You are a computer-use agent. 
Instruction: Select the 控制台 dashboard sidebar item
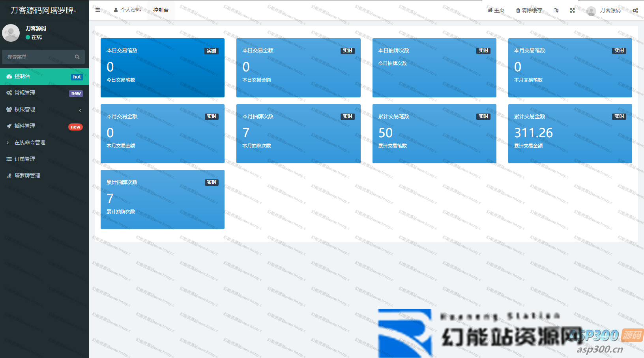click(22, 76)
